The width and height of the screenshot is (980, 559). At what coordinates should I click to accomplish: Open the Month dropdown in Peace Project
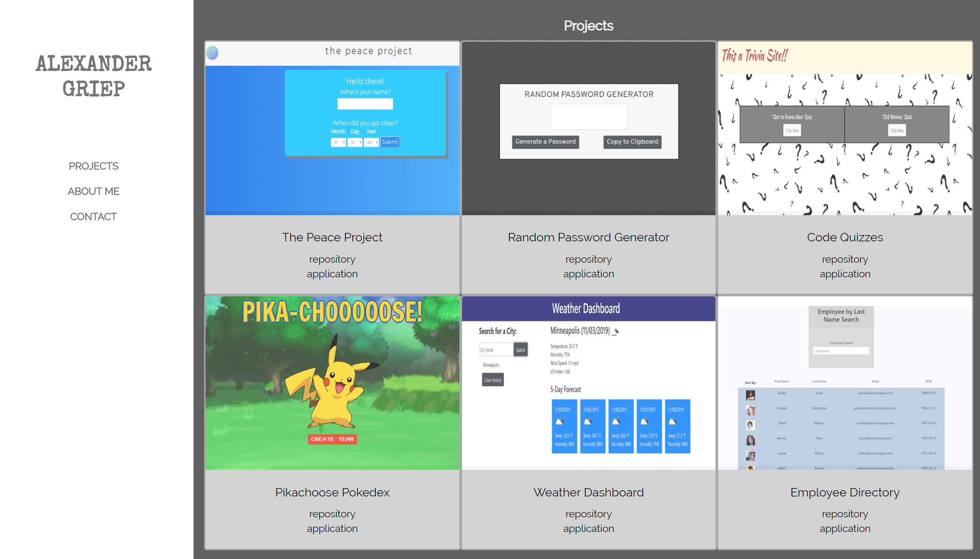338,142
